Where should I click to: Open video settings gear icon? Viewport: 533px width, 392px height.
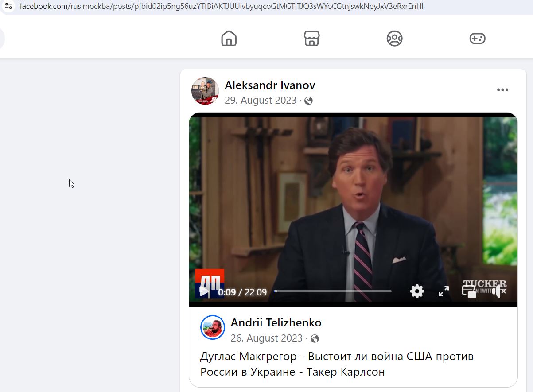(x=417, y=291)
